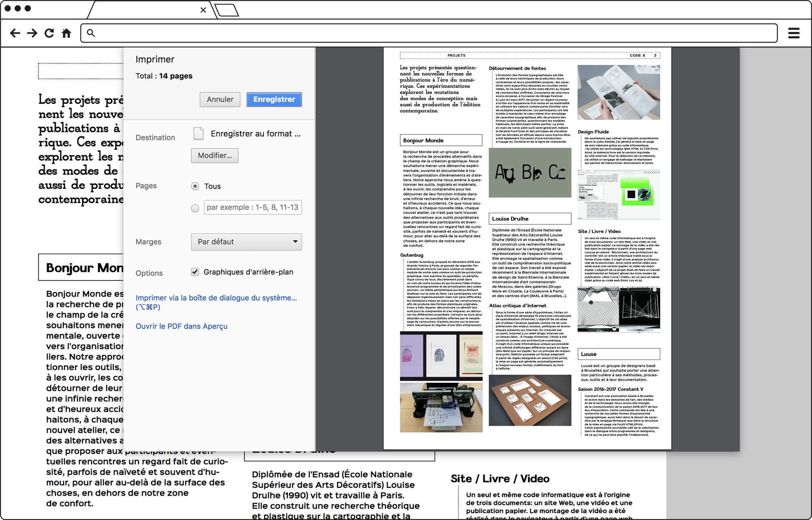The image size is (812, 520).
Task: Open the browser hamburger menu
Action: click(x=794, y=33)
